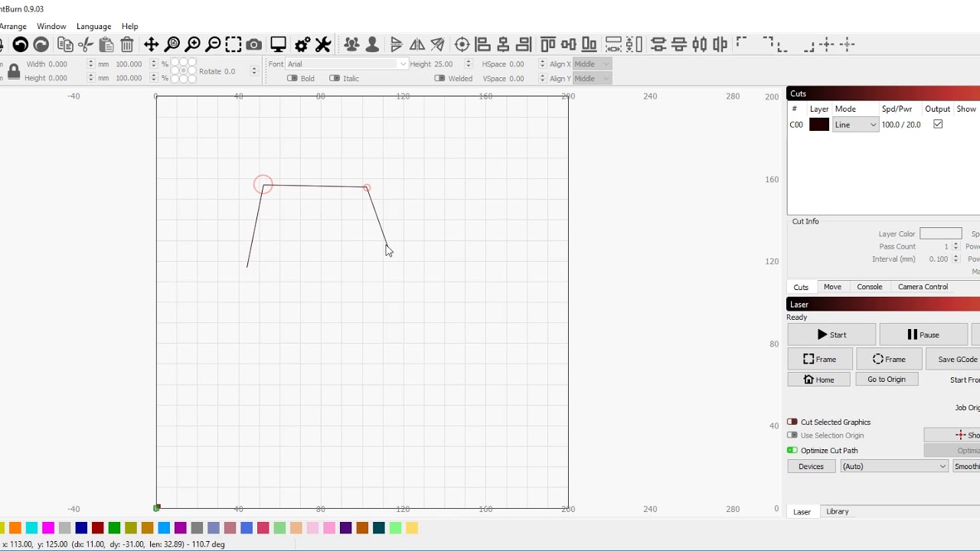This screenshot has height=551, width=980.
Task: Click the Flip horizontal mirror icon
Action: click(417, 45)
